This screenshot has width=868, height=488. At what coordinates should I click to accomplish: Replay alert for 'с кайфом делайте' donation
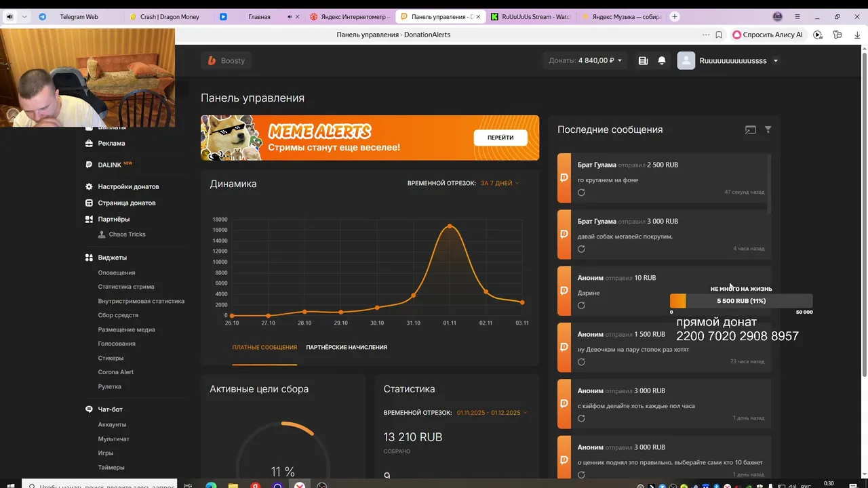click(581, 418)
